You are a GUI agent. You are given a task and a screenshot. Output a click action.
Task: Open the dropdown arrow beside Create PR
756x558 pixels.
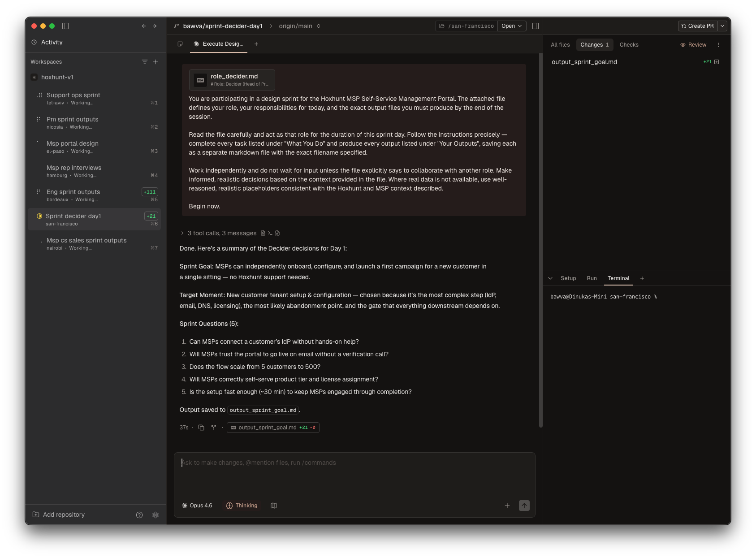pos(722,26)
